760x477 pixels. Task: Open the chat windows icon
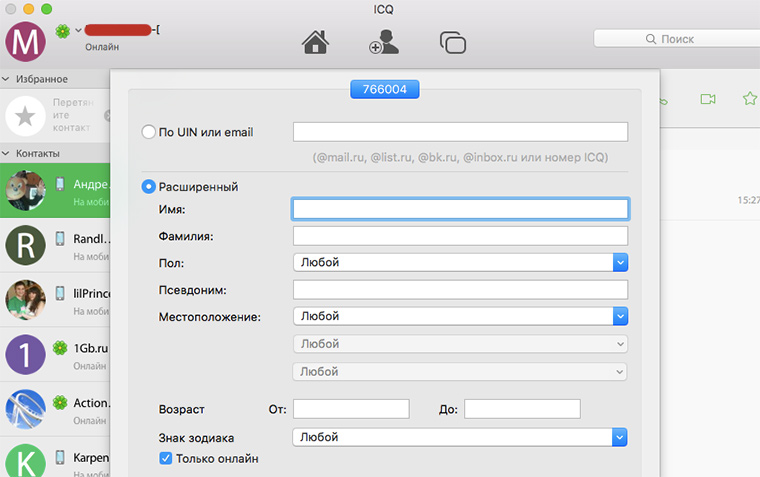[x=453, y=42]
